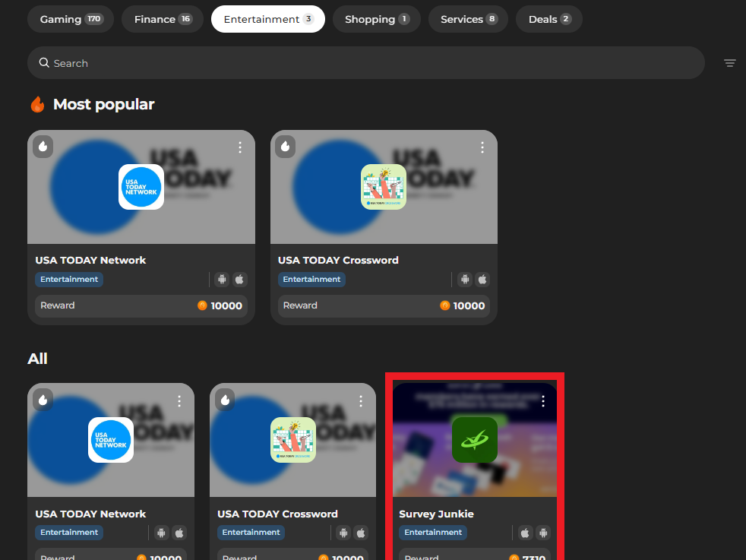Switch to the Finance tab

coord(163,19)
